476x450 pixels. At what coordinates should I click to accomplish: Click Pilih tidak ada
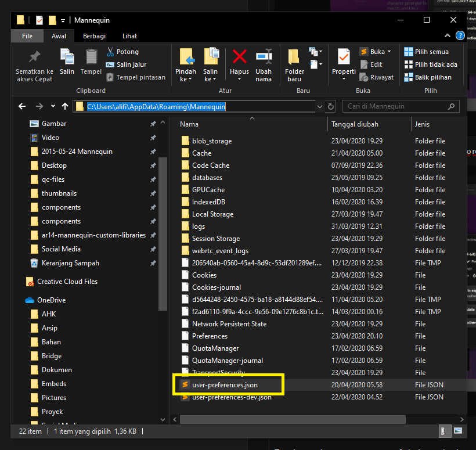[431, 64]
